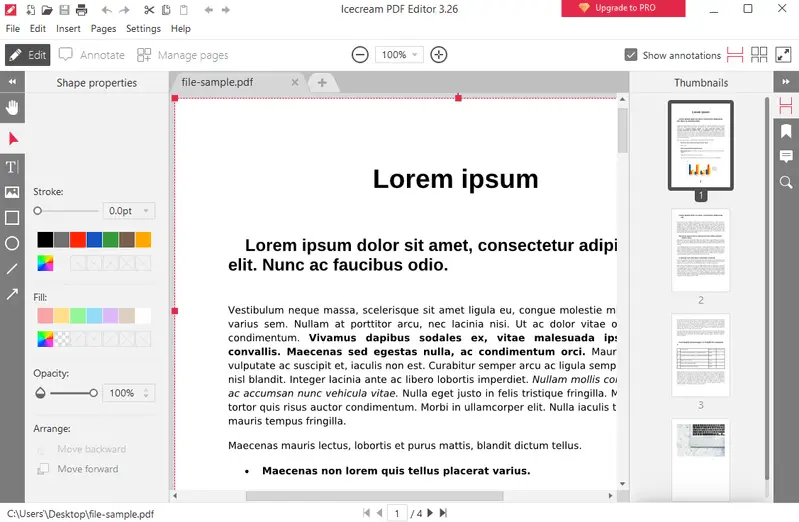799x522 pixels.
Task: Collapse the right Thumbnails panel
Action: click(786, 82)
